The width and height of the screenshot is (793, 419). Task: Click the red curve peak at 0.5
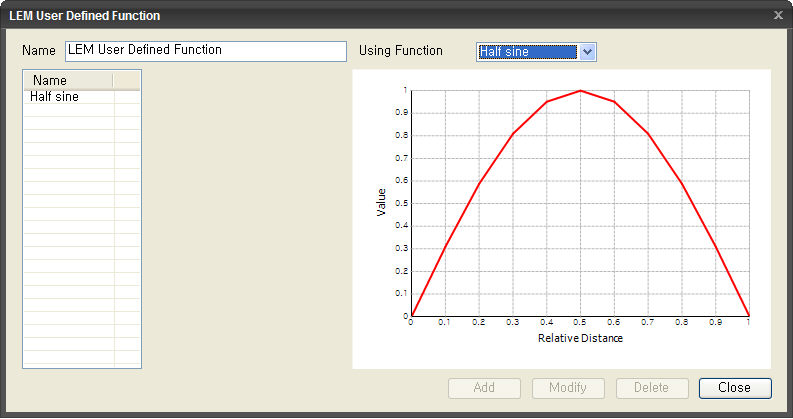point(580,91)
